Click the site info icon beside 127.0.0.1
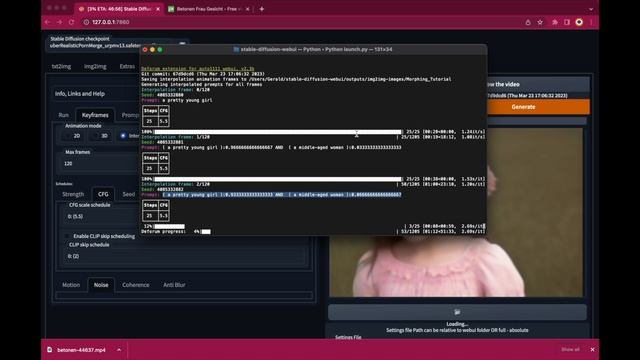The width and height of the screenshot is (640, 360). pyautogui.click(x=86, y=22)
